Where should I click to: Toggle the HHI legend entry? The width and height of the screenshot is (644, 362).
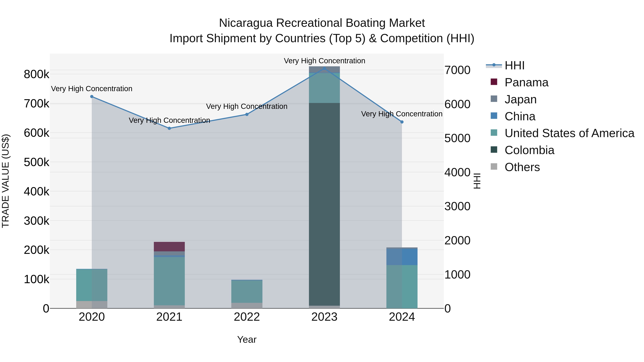click(505, 65)
